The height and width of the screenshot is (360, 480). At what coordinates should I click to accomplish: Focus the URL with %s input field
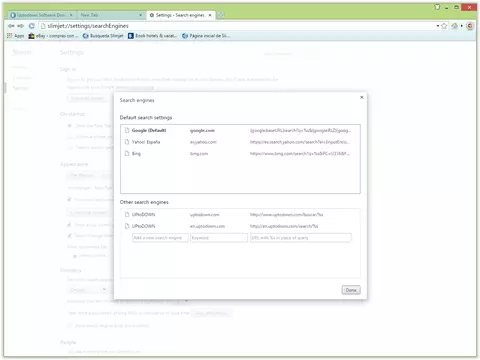[301, 238]
